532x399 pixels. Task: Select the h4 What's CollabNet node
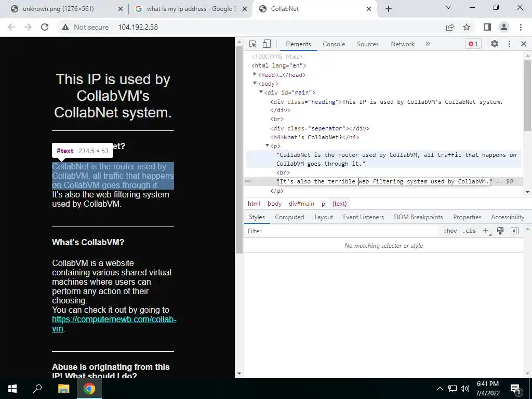click(314, 137)
